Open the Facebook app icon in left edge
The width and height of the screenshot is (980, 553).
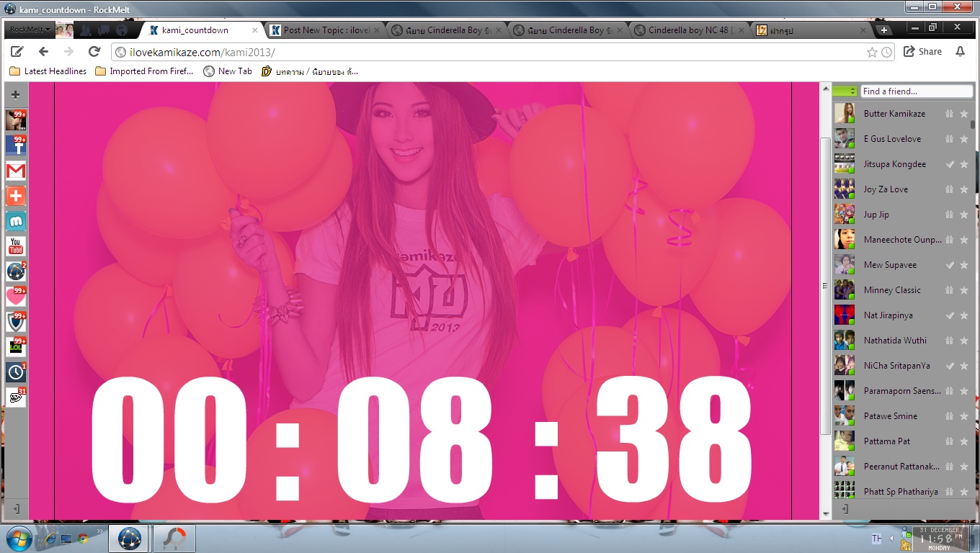[x=16, y=145]
